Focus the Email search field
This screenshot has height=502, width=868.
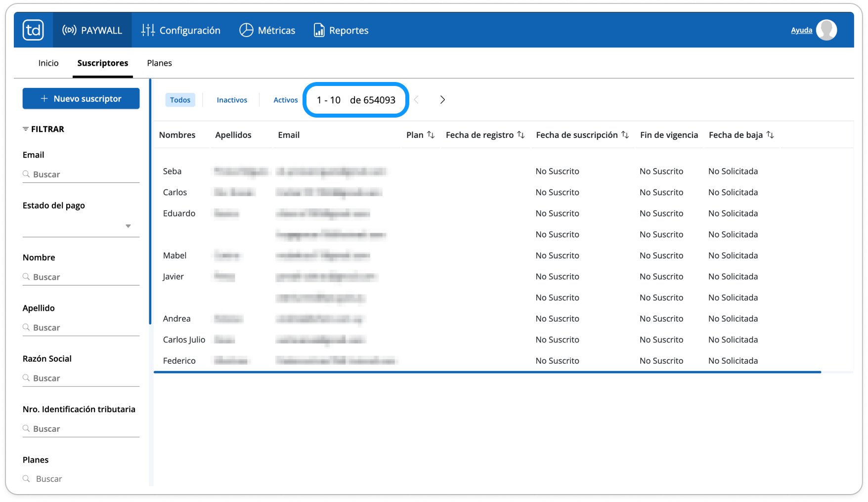tap(81, 174)
